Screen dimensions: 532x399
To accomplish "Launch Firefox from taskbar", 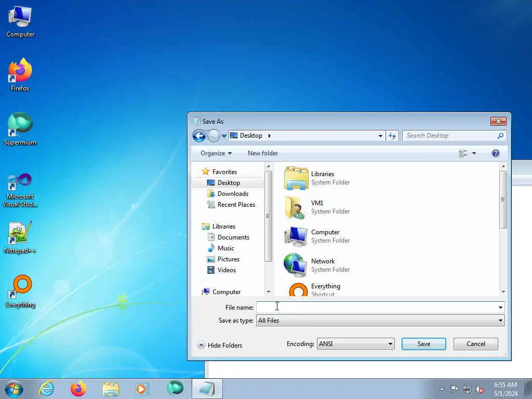I will [x=78, y=389].
